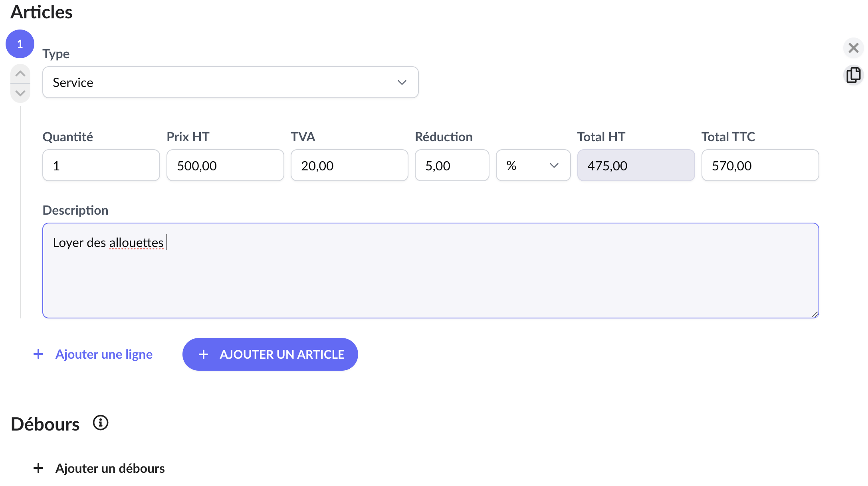Grab the Description textarea resize handle
Image resolution: width=868 pixels, height=486 pixels.
point(815,314)
